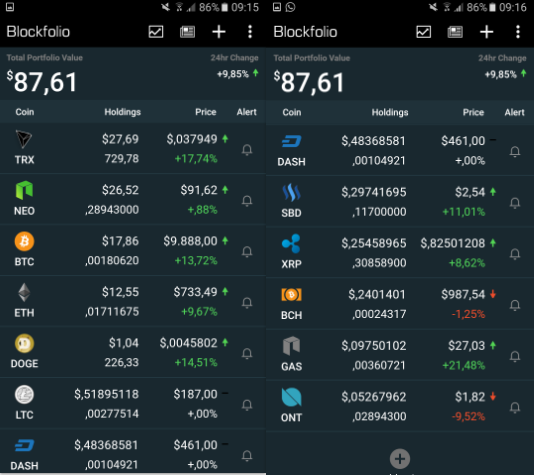Select DOGE change +14,51%

point(196,362)
